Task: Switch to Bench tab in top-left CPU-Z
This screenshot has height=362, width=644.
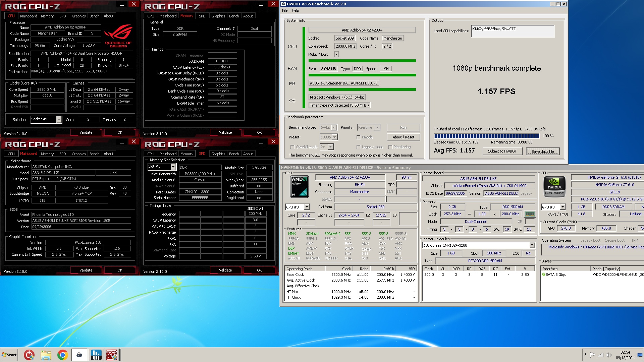Action: click(x=95, y=16)
